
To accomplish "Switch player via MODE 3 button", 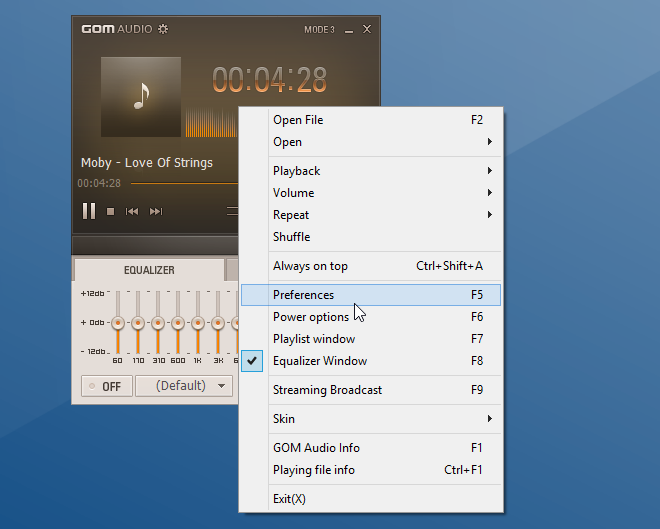I will 319,29.
